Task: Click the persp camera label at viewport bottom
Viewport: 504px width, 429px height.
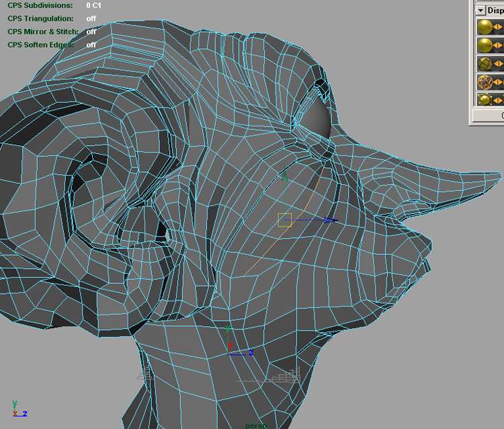Action: click(x=256, y=426)
